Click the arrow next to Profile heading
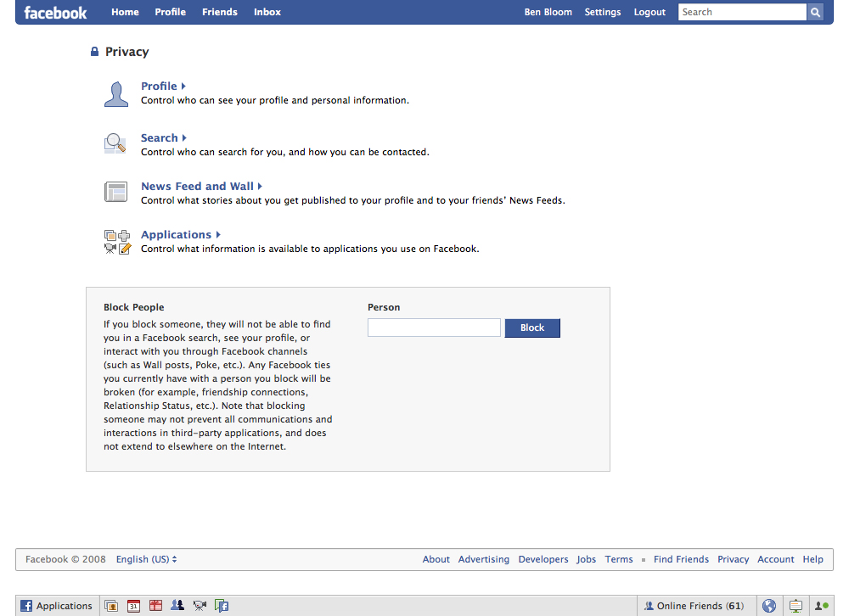Viewport: 849px width, 616px height. point(183,86)
